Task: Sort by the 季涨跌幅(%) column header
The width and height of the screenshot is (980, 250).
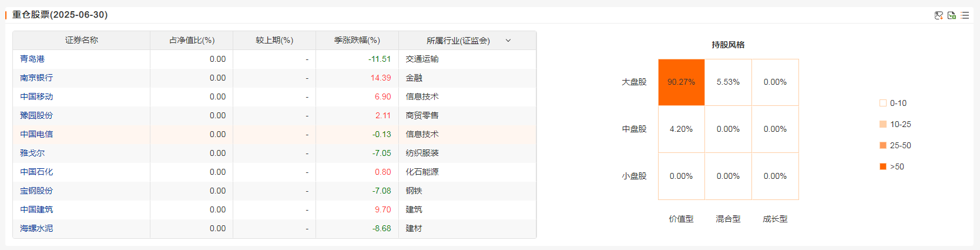Action: click(357, 40)
